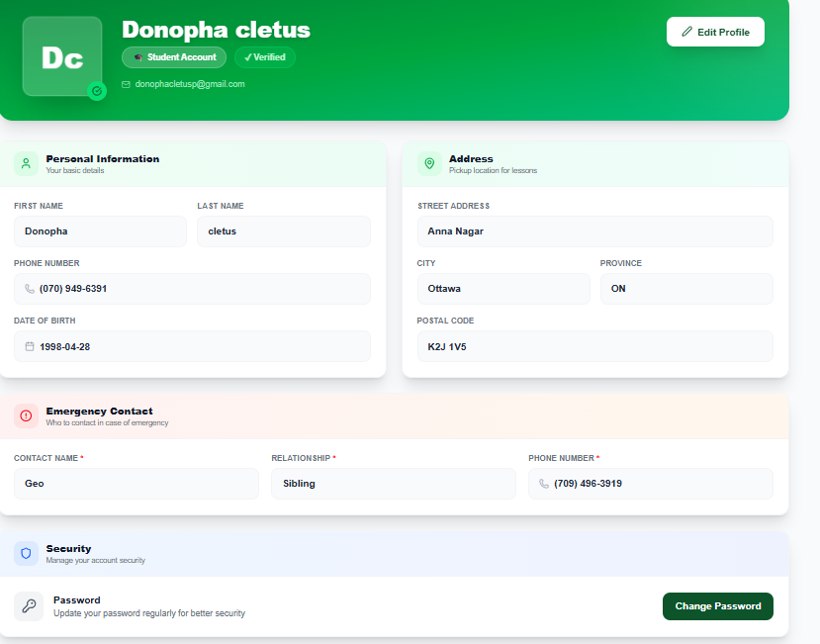Click the Verified badge
The width and height of the screenshot is (820, 644).
265,57
